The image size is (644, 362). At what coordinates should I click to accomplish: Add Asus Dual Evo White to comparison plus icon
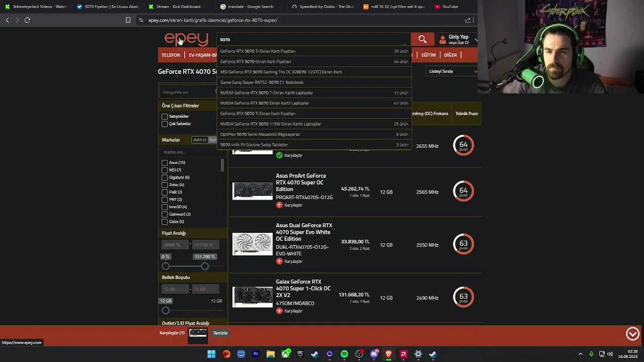(x=279, y=261)
